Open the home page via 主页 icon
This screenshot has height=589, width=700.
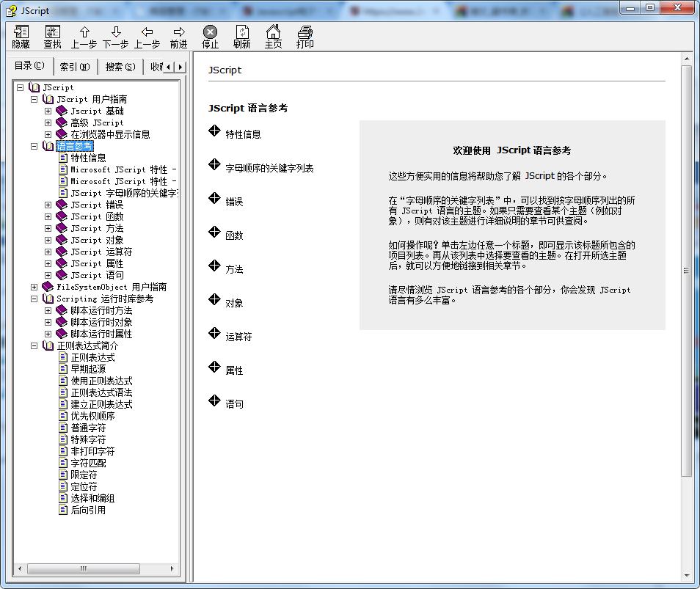(273, 32)
